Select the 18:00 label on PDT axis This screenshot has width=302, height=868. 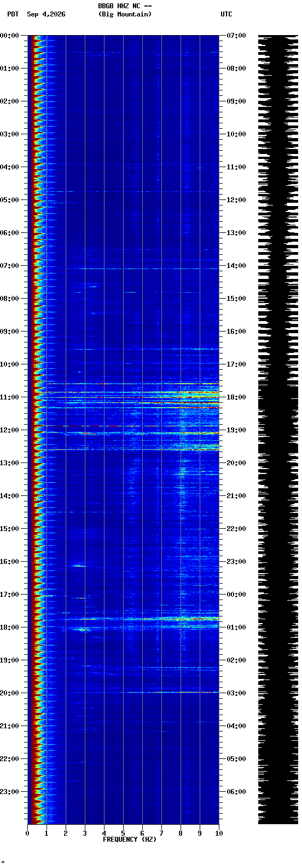click(x=9, y=627)
